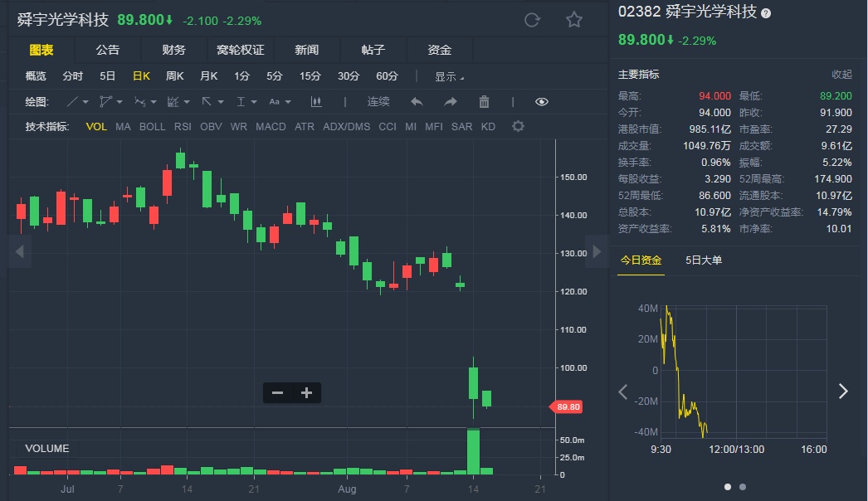
Task: Click the second carousel page dot
Action: [x=743, y=487]
